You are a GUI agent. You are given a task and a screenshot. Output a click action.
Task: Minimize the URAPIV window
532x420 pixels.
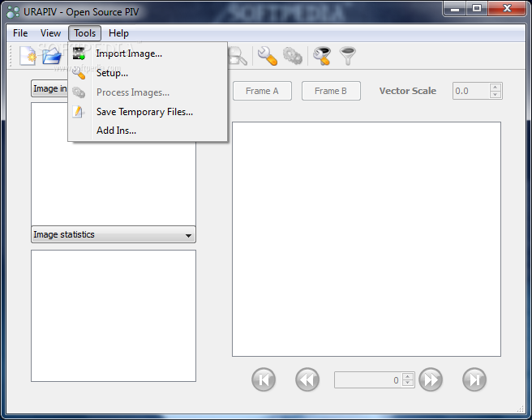point(455,8)
